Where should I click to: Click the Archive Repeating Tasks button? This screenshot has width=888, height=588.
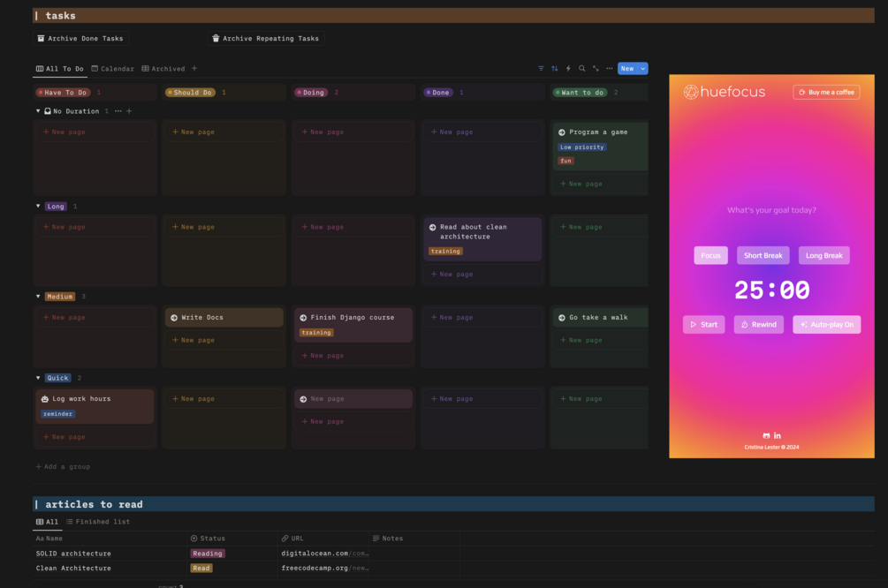[266, 39]
